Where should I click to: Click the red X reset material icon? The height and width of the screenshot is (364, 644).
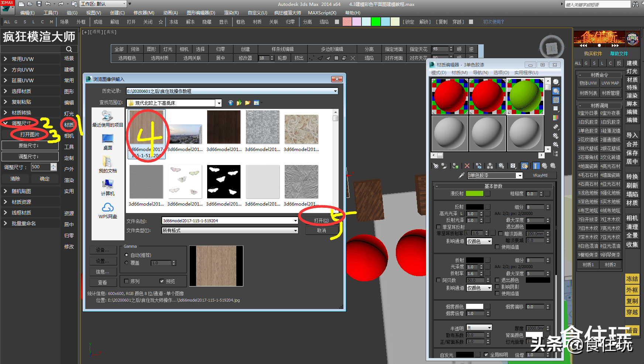(467, 166)
